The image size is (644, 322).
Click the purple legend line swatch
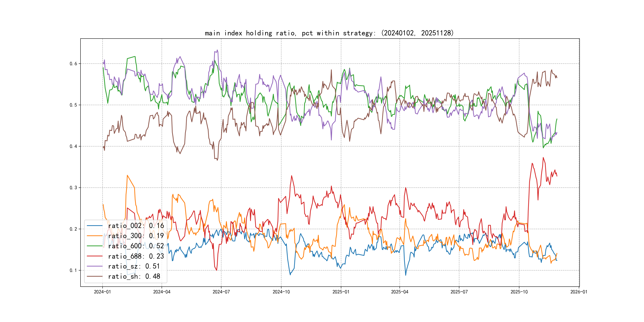point(94,266)
